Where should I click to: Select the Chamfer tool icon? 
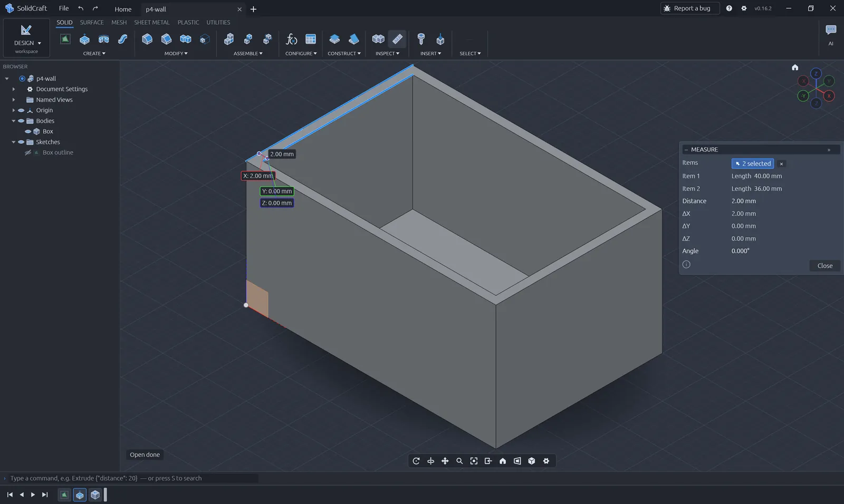point(166,39)
